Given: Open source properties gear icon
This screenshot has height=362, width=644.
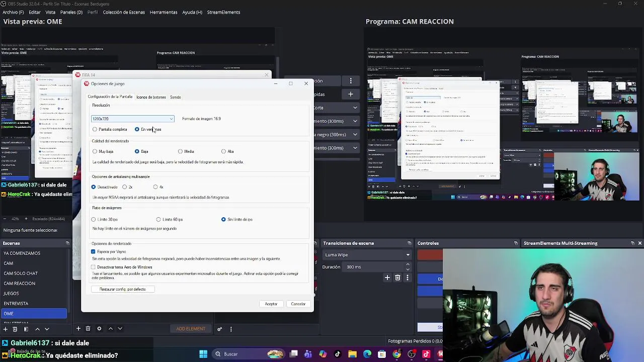Looking at the screenshot, I should (99, 329).
